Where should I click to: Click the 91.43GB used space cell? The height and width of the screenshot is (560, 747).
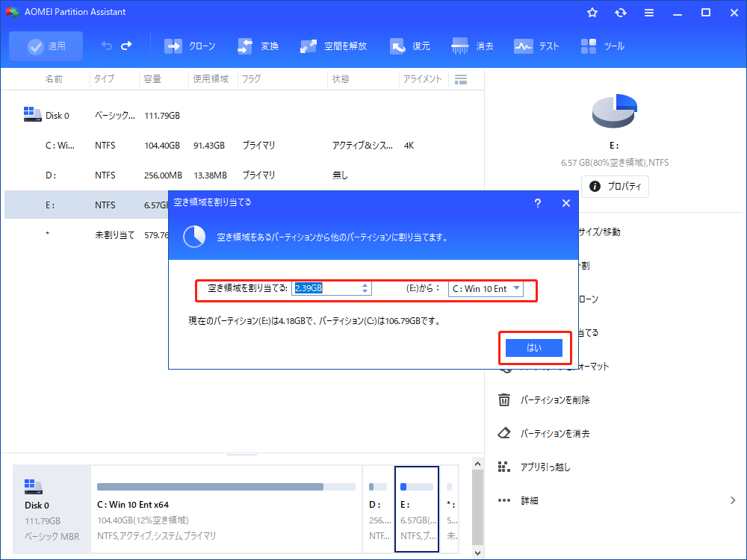tap(209, 146)
